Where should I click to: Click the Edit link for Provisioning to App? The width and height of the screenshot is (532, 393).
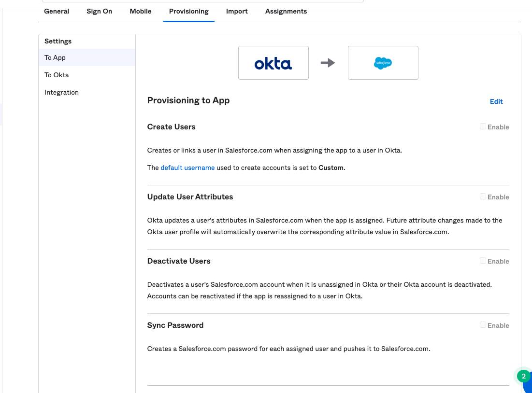point(496,101)
